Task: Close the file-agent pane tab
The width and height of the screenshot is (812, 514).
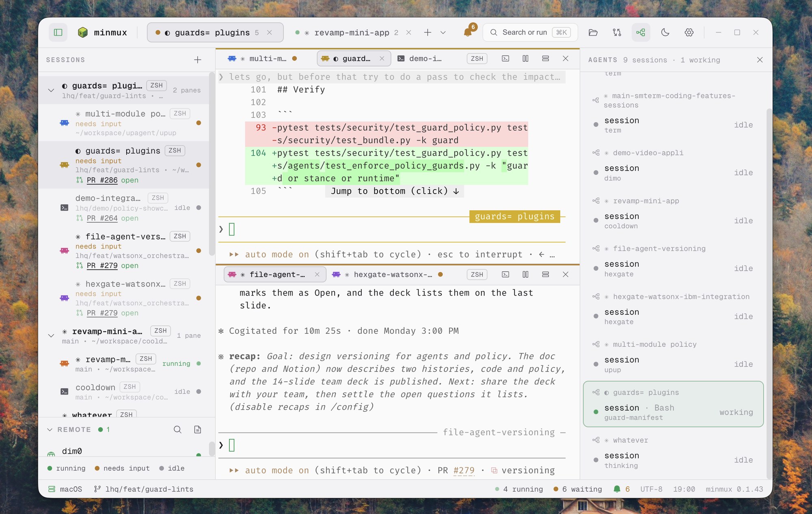Action: (x=317, y=274)
